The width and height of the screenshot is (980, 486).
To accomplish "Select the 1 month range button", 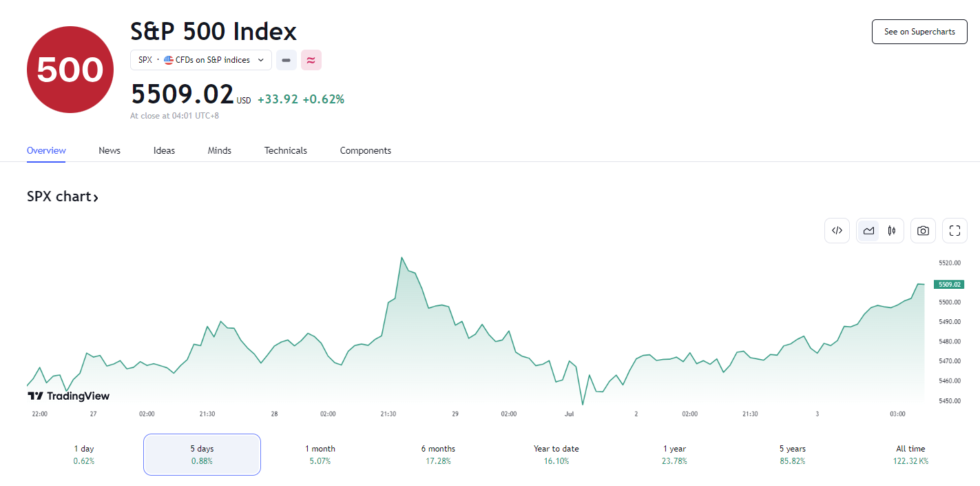I will pyautogui.click(x=320, y=454).
